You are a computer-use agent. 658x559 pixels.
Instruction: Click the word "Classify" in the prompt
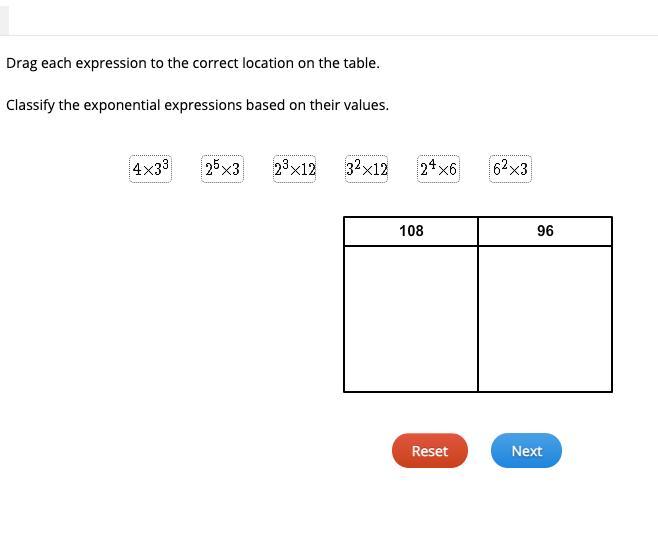pos(30,105)
